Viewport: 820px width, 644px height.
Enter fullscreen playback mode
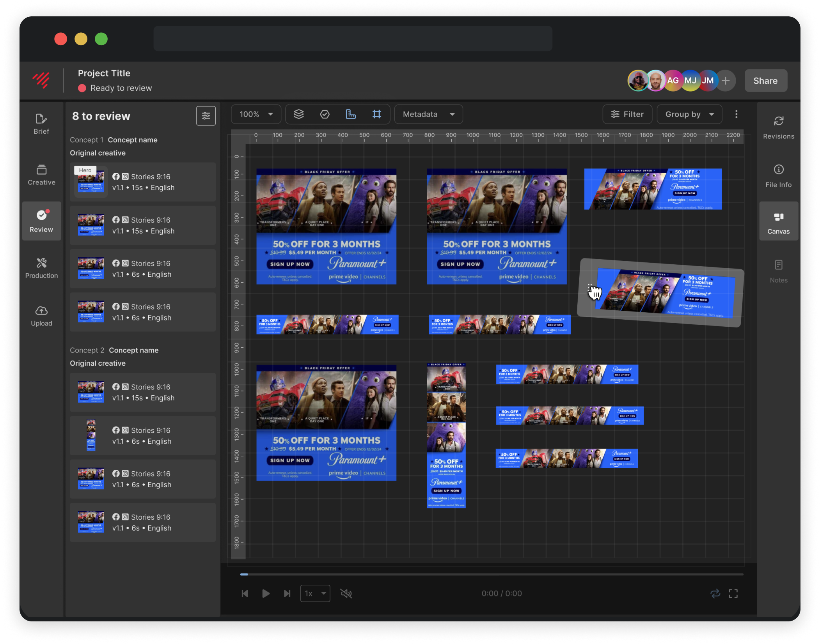(x=733, y=593)
